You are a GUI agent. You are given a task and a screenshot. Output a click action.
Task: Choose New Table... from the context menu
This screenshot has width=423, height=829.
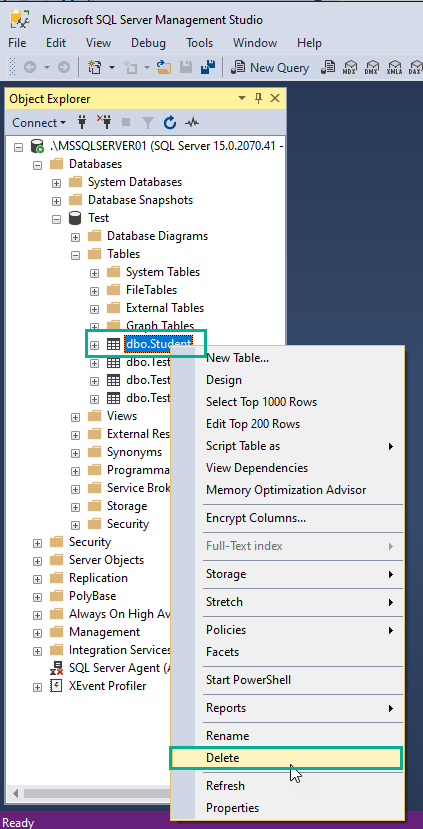(287, 358)
